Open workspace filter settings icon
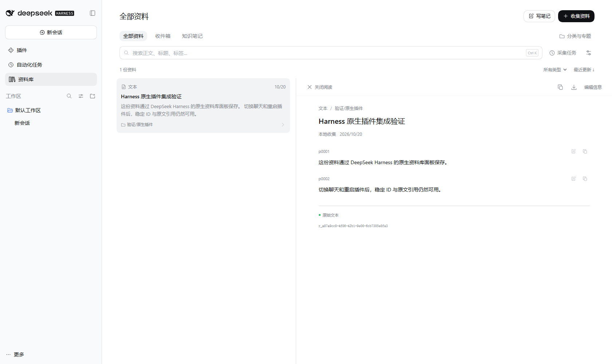The width and height of the screenshot is (612, 364). point(81,96)
